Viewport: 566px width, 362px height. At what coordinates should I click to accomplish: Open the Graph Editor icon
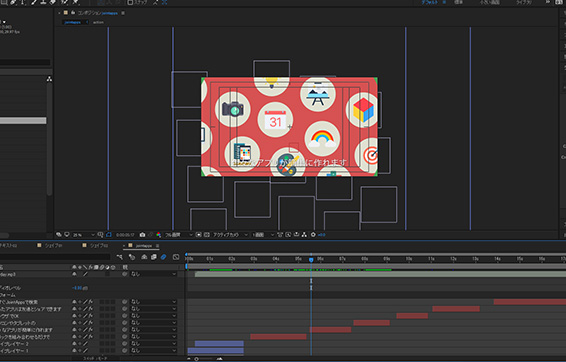(176, 257)
